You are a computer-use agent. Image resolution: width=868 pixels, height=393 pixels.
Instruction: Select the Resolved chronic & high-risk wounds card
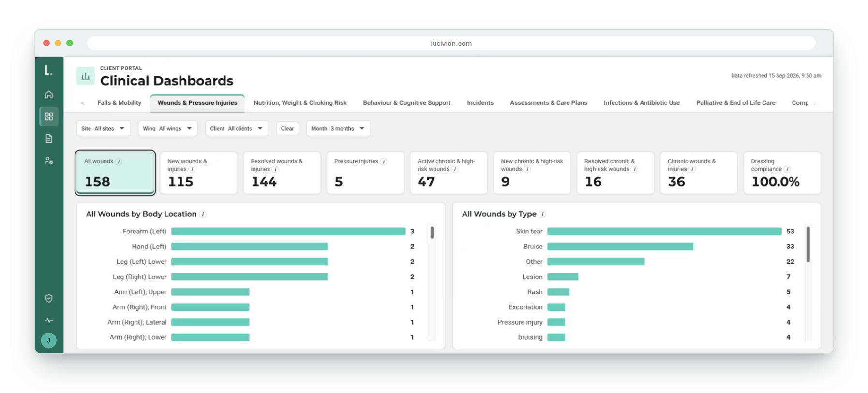pyautogui.click(x=615, y=173)
